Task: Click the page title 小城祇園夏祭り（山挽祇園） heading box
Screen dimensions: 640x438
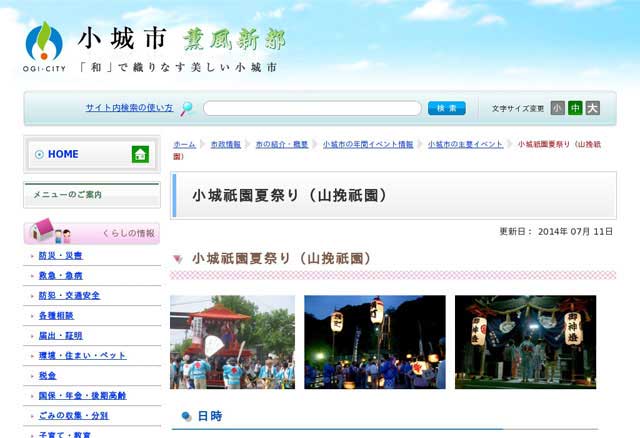Action: (x=393, y=196)
